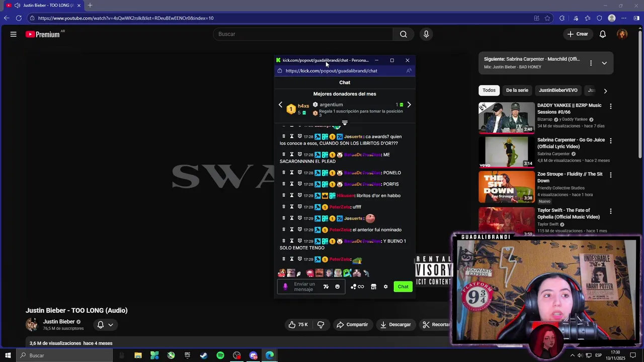Go to YouTube Premium home logo
This screenshot has height=362, width=644.
[x=43, y=34]
